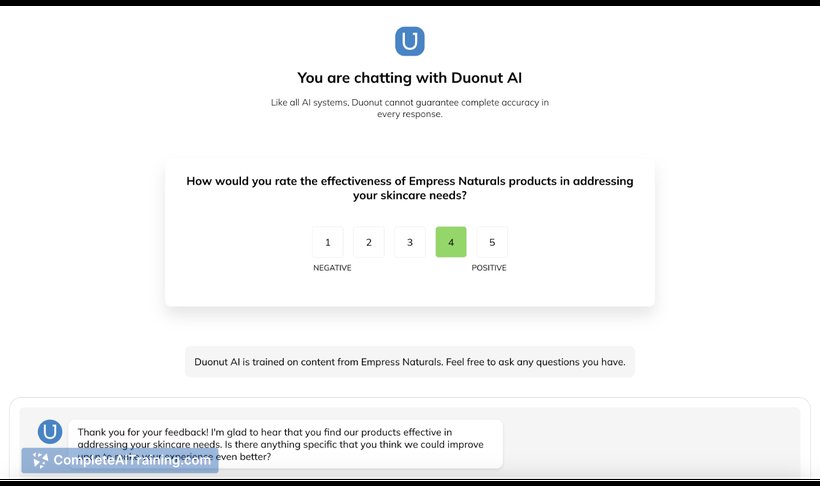Viewport: 820px width, 486px height.
Task: Click the Duonut logo at page top
Action: [409, 41]
